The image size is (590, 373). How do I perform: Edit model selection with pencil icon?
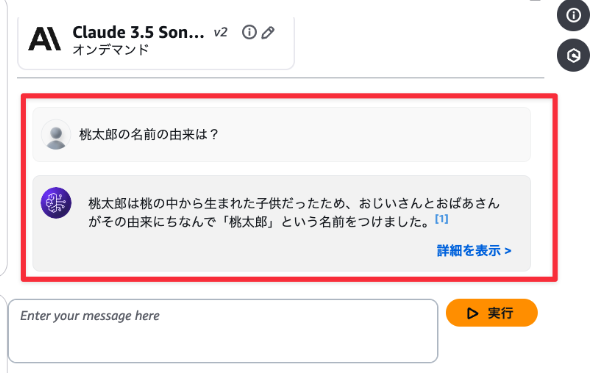point(268,33)
